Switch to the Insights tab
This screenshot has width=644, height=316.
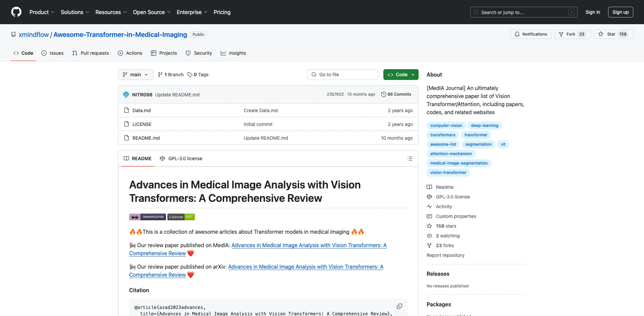click(233, 53)
